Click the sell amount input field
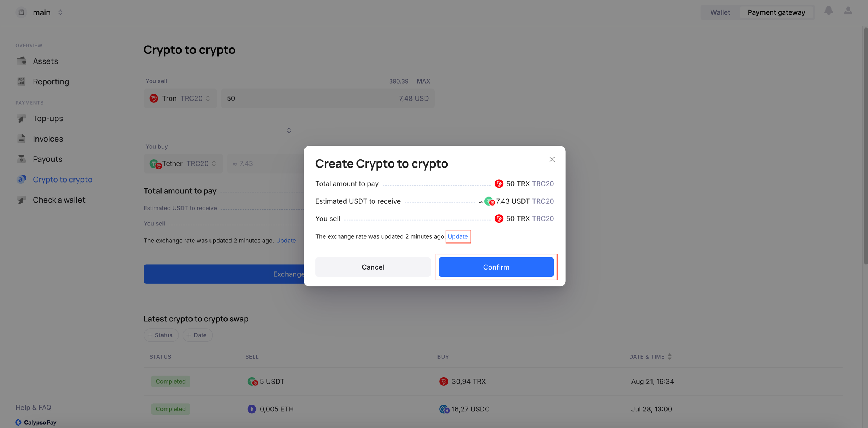Screen dimensions: 868x428 coord(309,99)
